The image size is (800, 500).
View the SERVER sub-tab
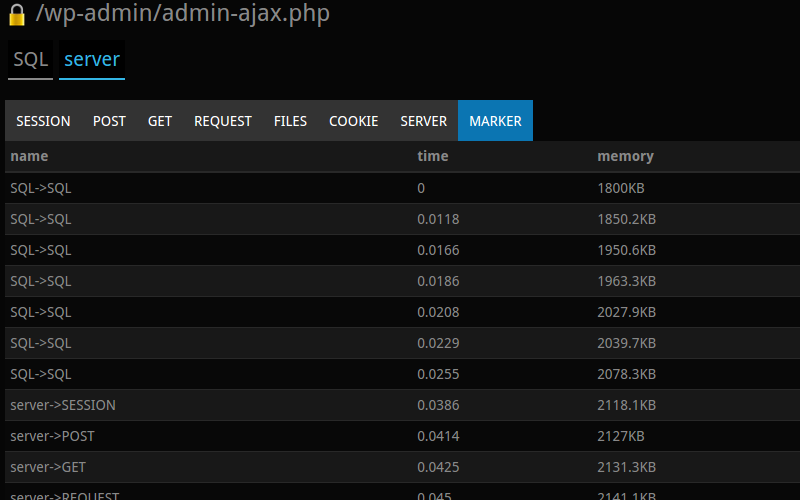(x=423, y=121)
